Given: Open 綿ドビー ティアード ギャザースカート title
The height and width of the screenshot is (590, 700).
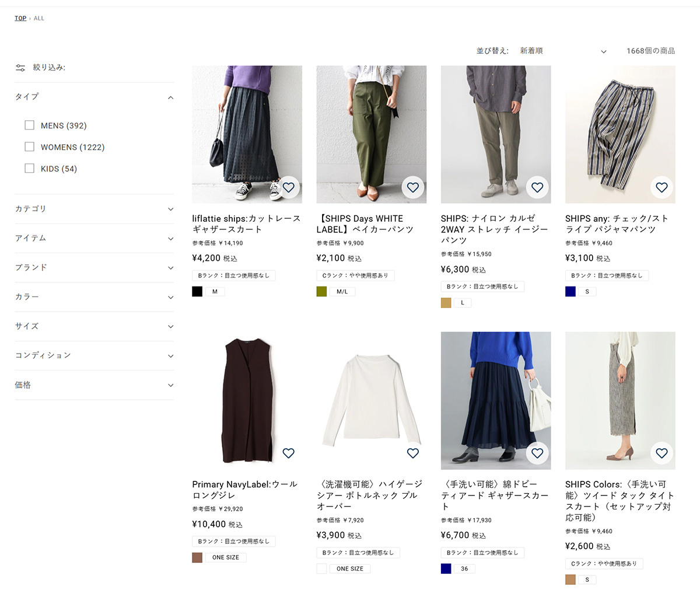Looking at the screenshot, I should pyautogui.click(x=494, y=495).
